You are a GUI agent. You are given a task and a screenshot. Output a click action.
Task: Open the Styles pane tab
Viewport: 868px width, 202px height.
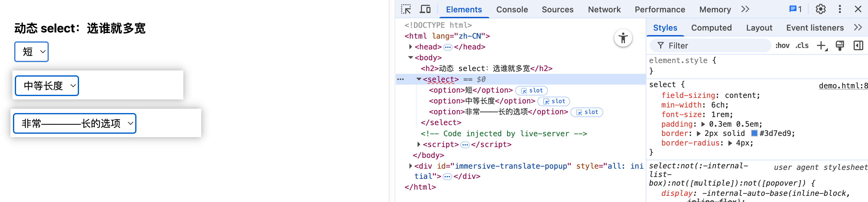point(665,28)
